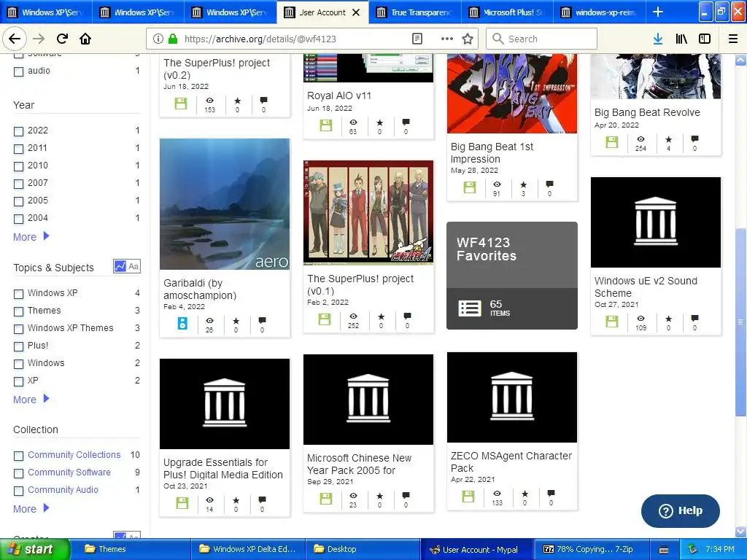
Task: Switch Topics & Subjects to chart view icon
Action: tap(120, 266)
